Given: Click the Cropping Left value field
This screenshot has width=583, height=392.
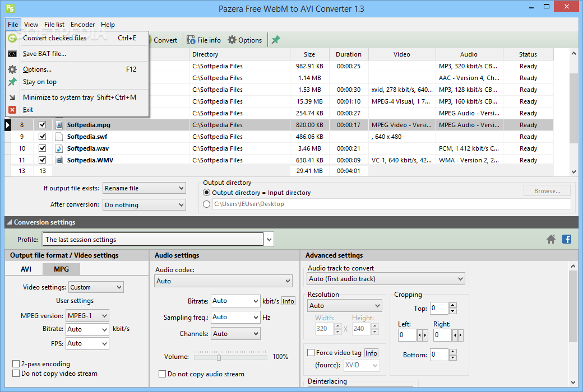Looking at the screenshot, I should [407, 335].
